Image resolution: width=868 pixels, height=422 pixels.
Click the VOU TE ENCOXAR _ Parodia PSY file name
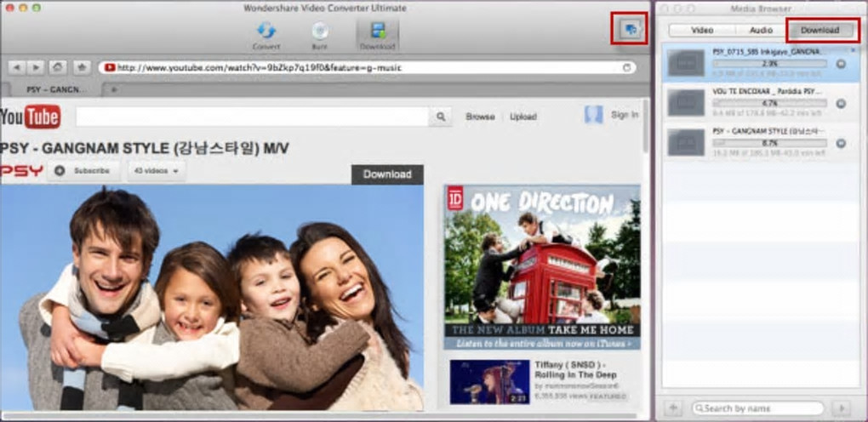[x=769, y=91]
